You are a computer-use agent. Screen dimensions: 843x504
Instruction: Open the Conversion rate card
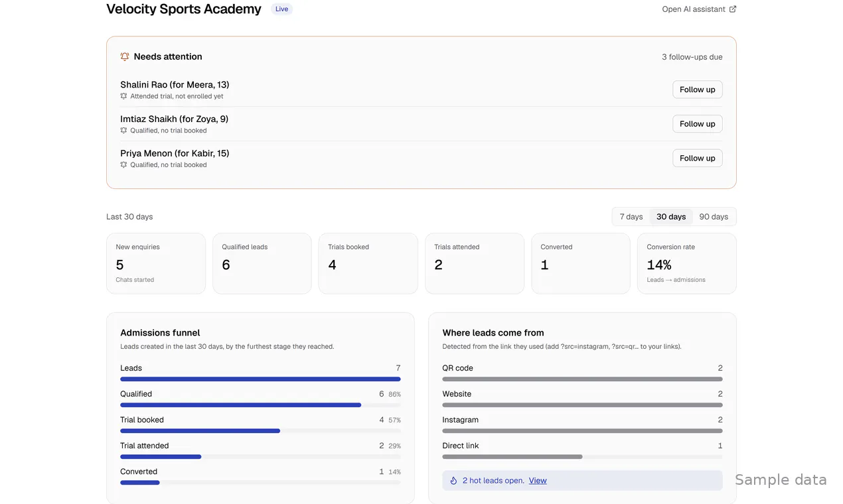click(687, 263)
